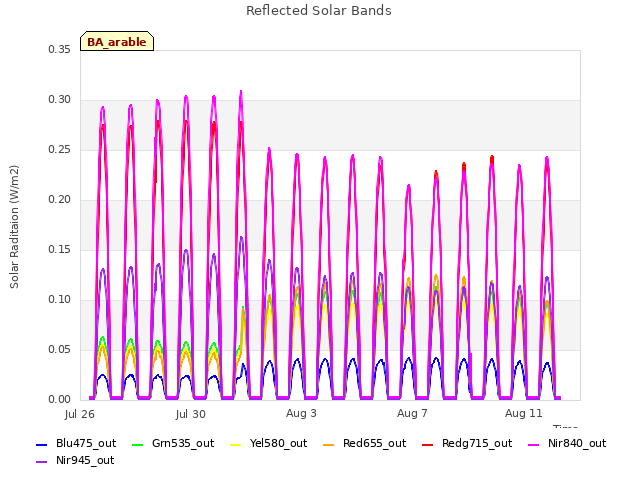Click the 0.10 y-axis tick label
Viewport: 640px width, 480px height.
pos(60,300)
